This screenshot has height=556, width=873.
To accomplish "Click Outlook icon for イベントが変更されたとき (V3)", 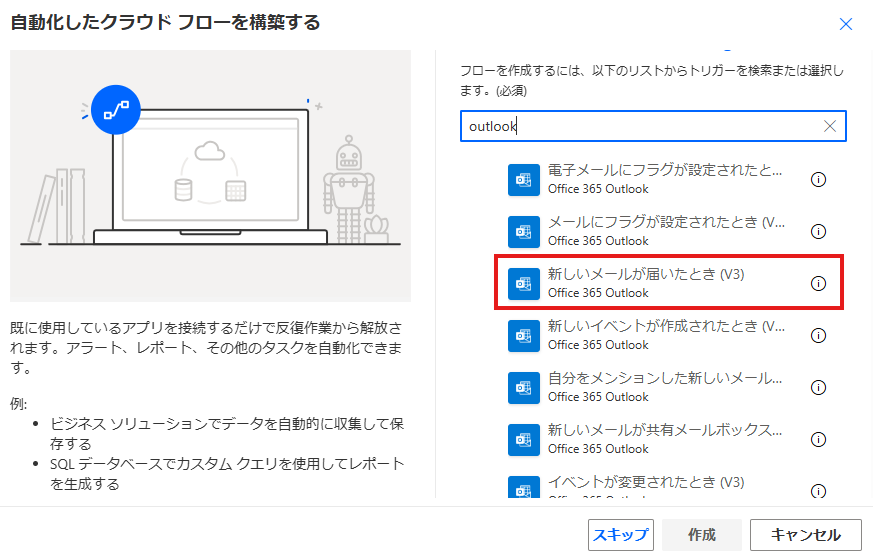I will point(523,487).
